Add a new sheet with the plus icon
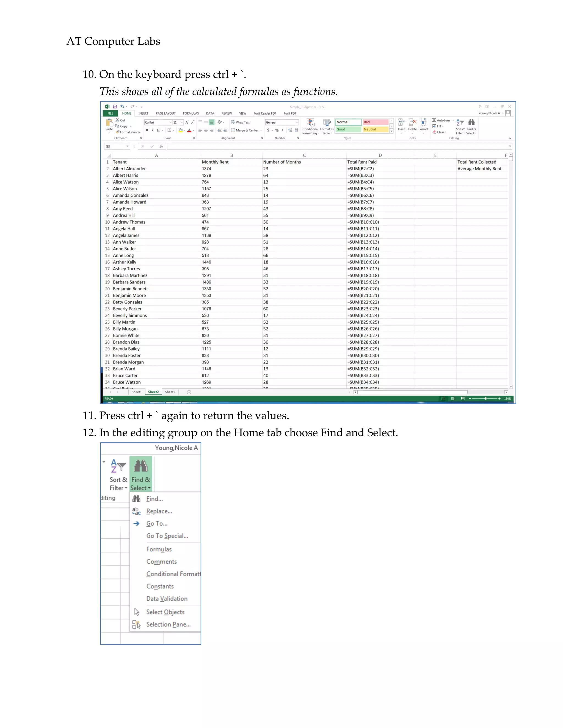The image size is (563, 728). (189, 392)
